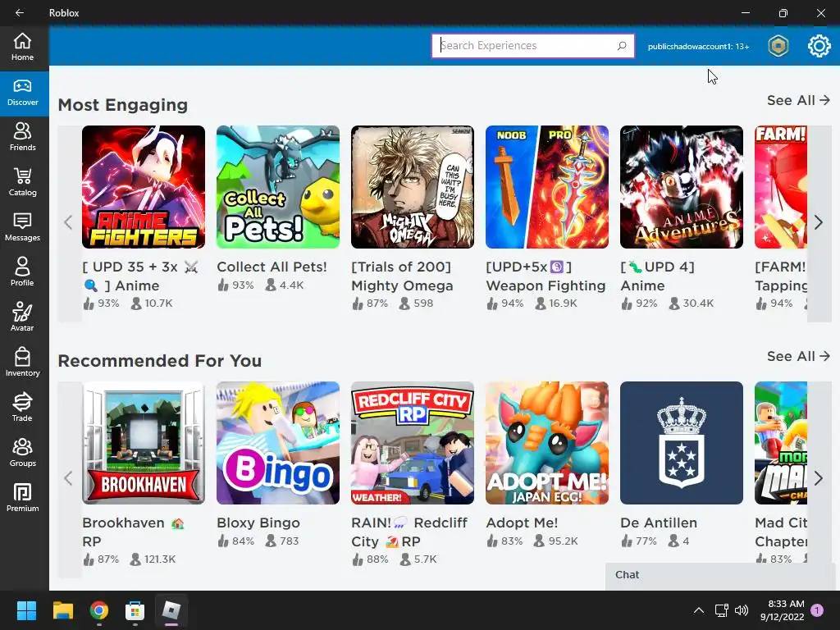Show next Most Engaging games

point(819,223)
